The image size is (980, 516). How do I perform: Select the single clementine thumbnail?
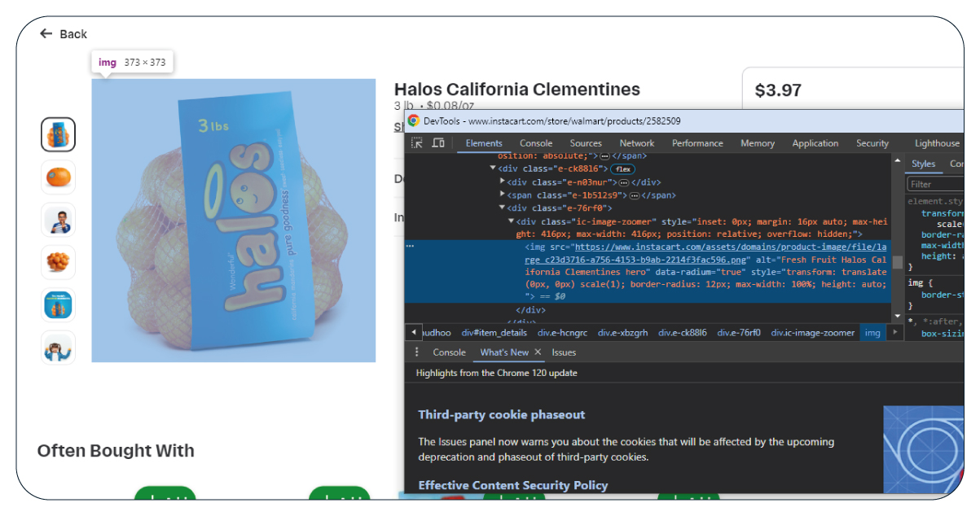[x=59, y=177]
